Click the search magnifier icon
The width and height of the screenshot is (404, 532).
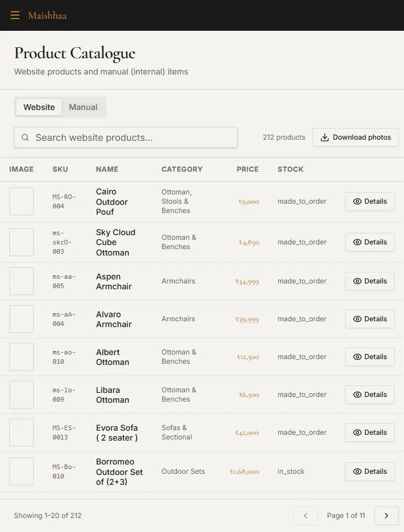(x=25, y=137)
